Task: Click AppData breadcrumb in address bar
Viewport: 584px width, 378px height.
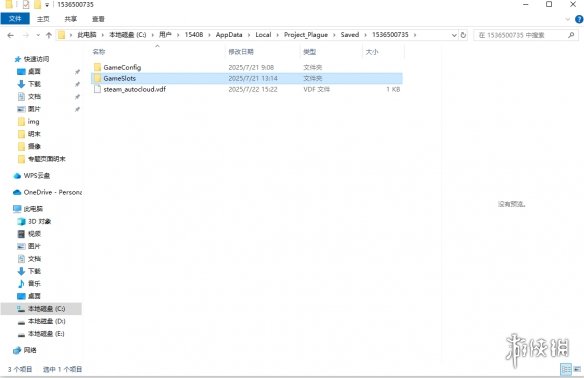Action: 229,35
